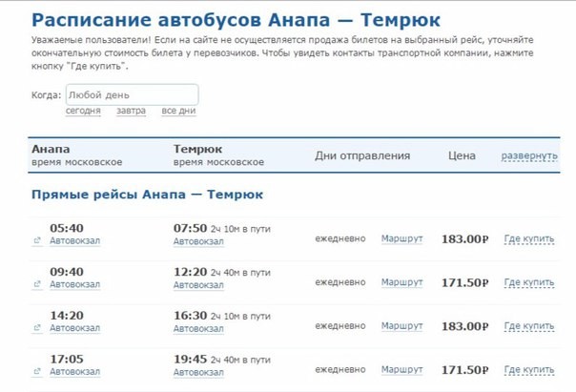Select 'сегодня' date shortcut
This screenshot has height=392, width=576.
tap(83, 111)
